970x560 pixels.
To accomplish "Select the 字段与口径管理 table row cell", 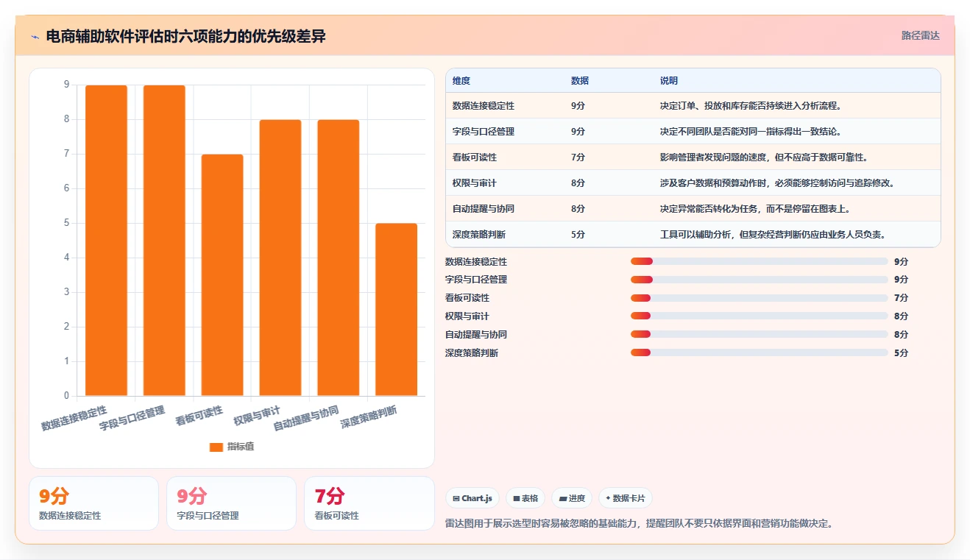I will point(484,132).
